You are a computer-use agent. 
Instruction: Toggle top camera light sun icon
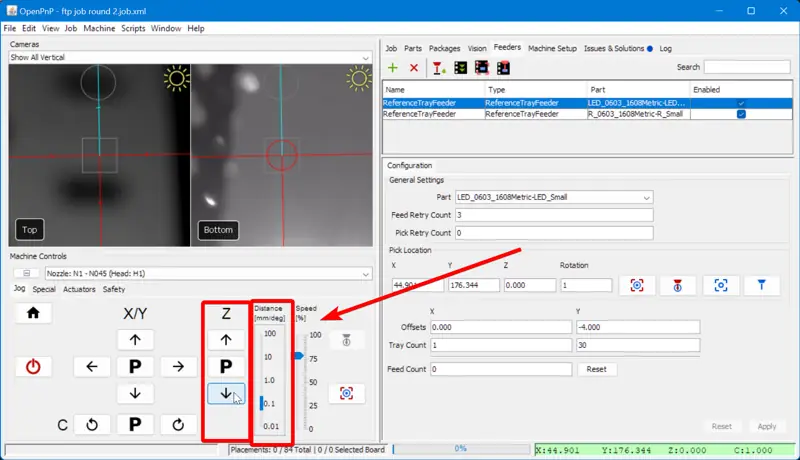177,78
